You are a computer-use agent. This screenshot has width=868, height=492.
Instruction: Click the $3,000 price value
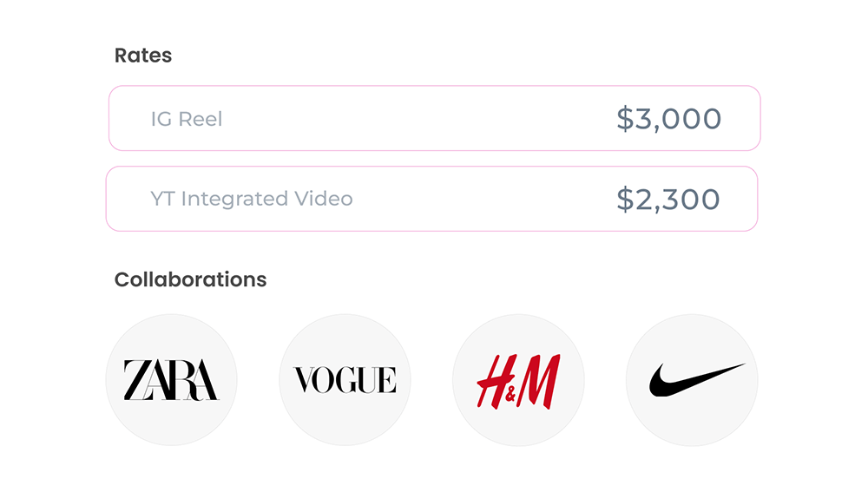click(x=669, y=119)
